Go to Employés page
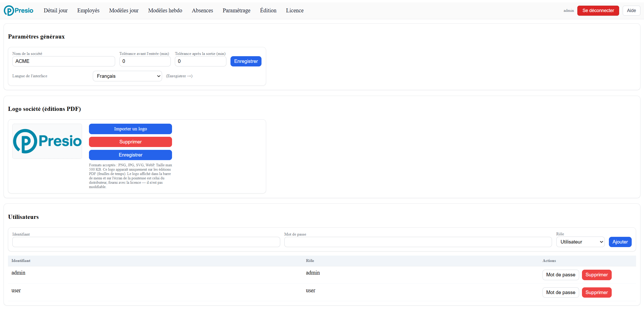This screenshot has width=644, height=312. tap(88, 11)
